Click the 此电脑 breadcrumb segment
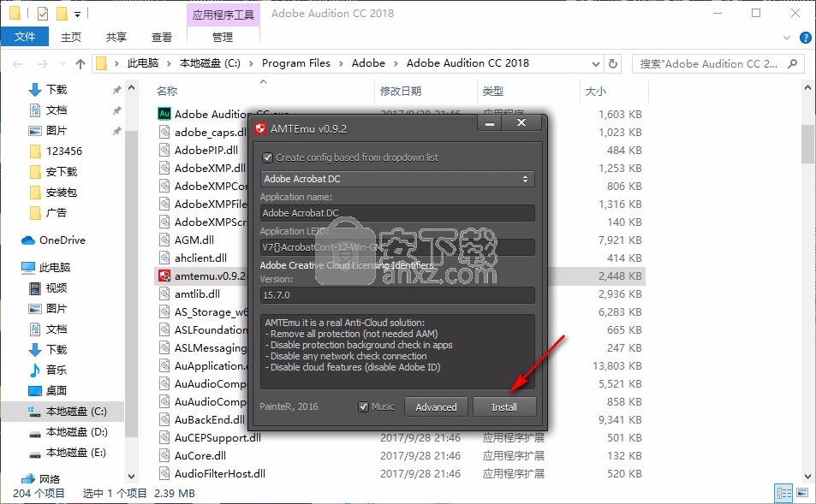Screen dimensions: 816x504 click(x=143, y=63)
